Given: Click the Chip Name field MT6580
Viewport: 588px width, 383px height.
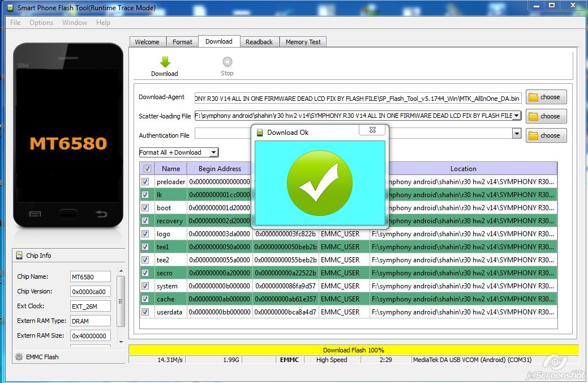Looking at the screenshot, I should point(91,276).
